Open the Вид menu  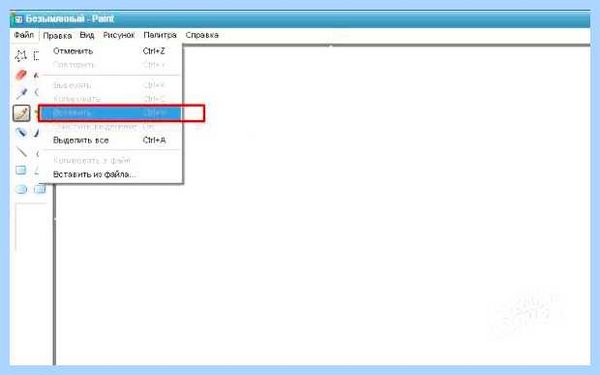pos(87,35)
